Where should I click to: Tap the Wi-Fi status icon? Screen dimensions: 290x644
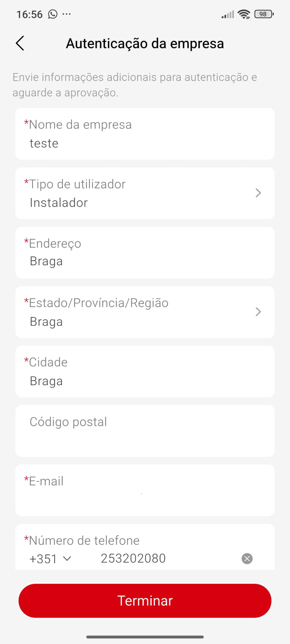(244, 14)
